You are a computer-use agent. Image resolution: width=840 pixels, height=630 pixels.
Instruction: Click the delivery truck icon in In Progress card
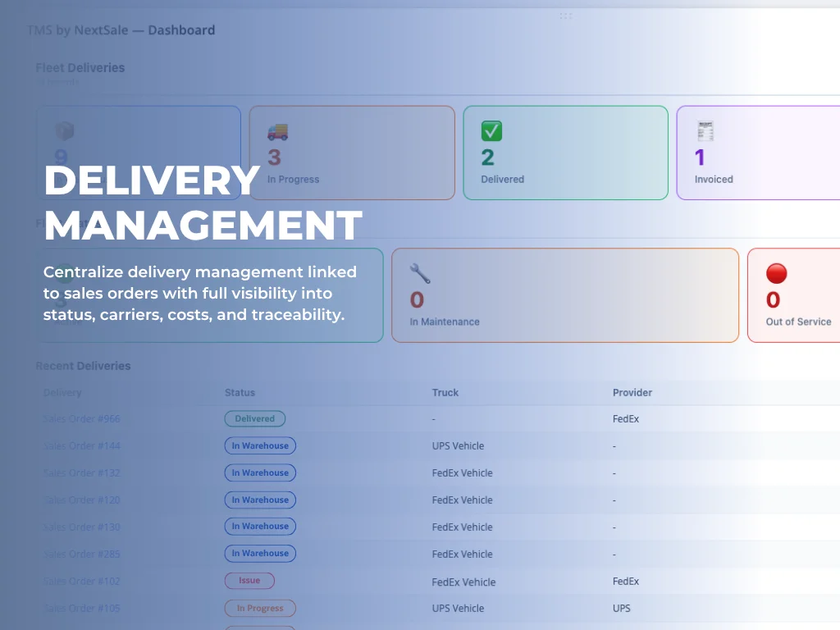[x=277, y=132]
